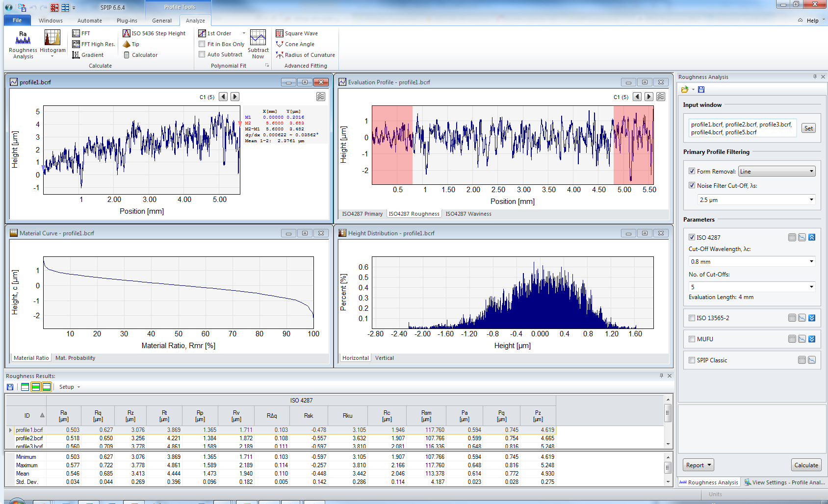
Task: Expand the MUFU parameter section
Action: point(812,339)
